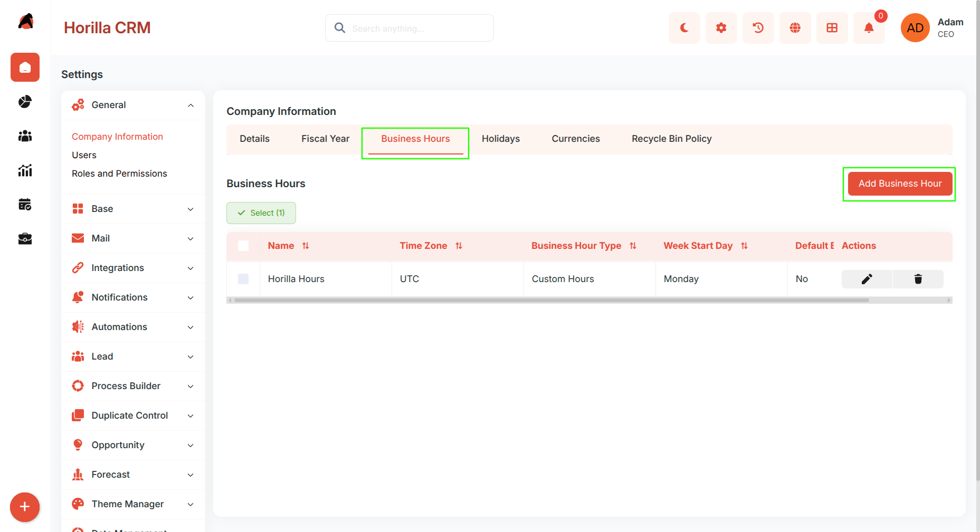
Task: Toggle dark mode moon icon
Action: click(684, 28)
